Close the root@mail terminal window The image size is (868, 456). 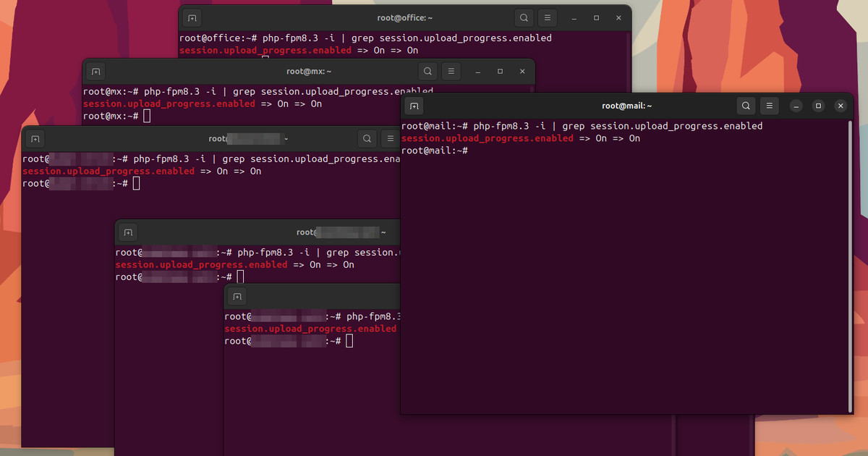tap(841, 106)
